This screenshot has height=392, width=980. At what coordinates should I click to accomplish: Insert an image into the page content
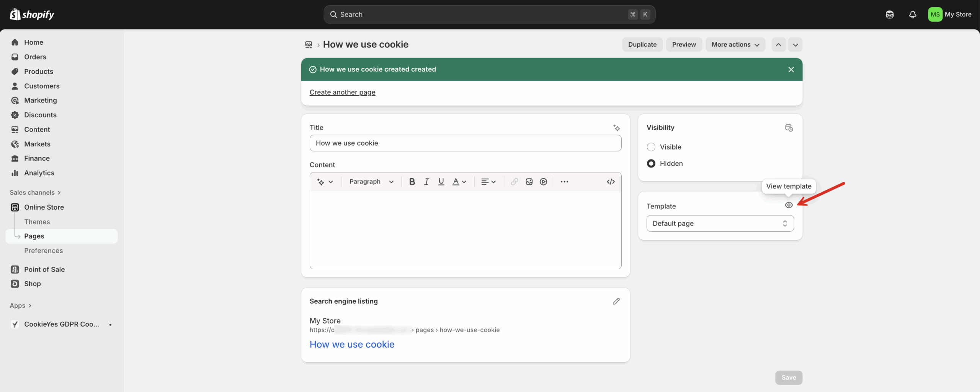[529, 182]
